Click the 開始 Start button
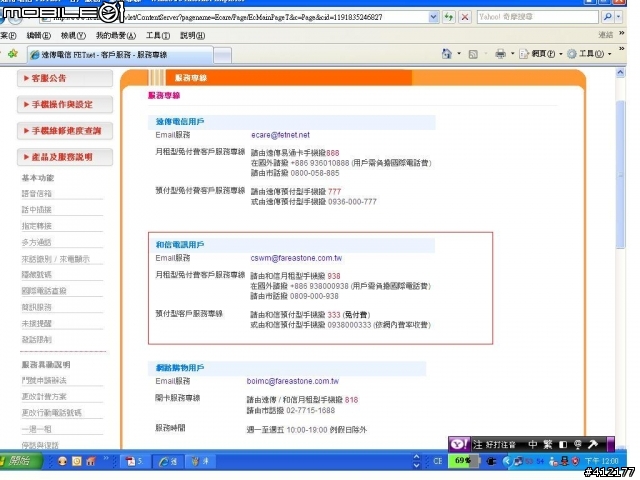The width and height of the screenshot is (640, 480). click(20, 461)
